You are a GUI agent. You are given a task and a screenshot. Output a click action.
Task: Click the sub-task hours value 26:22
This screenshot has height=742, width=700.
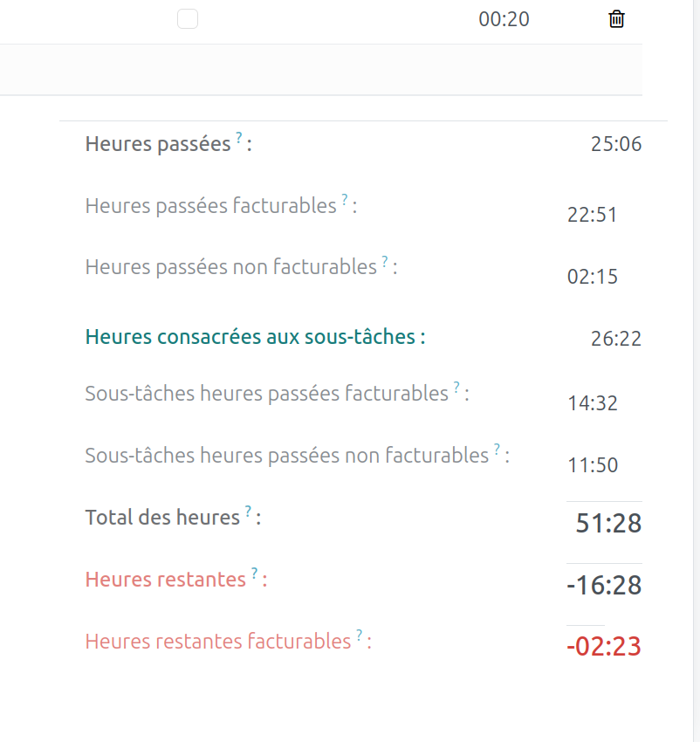coord(615,339)
